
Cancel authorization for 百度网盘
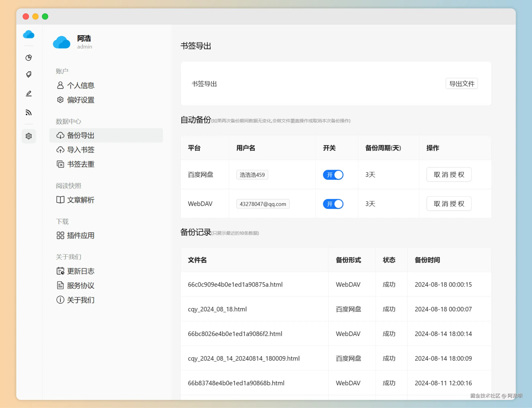pos(449,175)
